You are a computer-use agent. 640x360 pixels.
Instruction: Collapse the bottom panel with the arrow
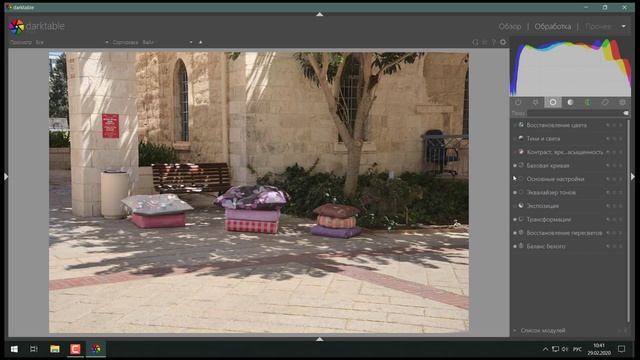[320, 339]
